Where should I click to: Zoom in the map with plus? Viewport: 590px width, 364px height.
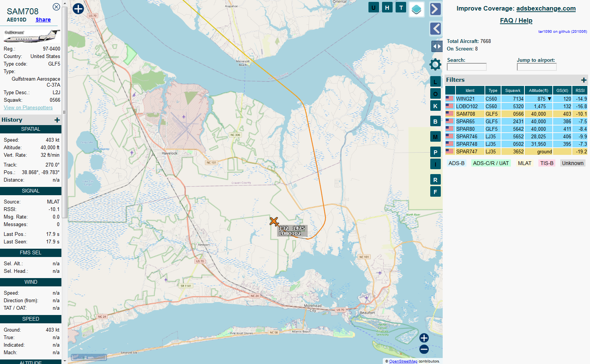(424, 338)
